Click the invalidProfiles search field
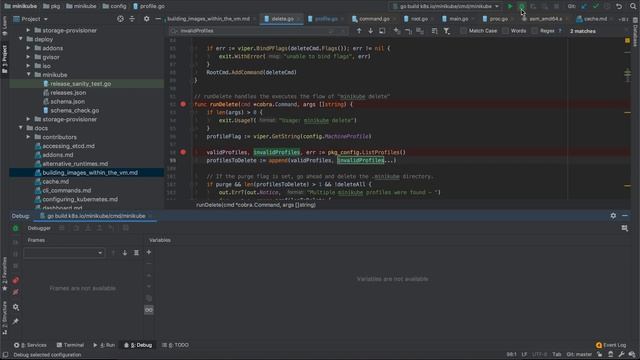Image resolution: width=640 pixels, height=360 pixels. 257,31
